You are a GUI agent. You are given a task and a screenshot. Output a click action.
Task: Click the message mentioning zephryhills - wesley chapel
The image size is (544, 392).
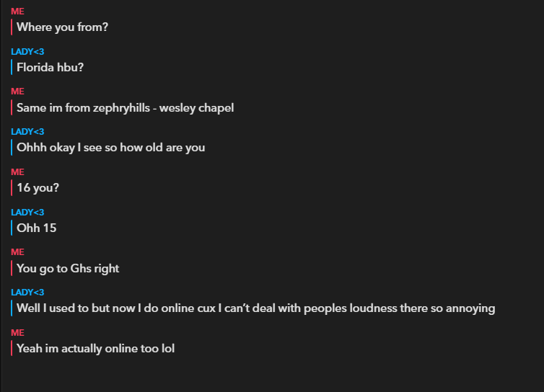(125, 108)
